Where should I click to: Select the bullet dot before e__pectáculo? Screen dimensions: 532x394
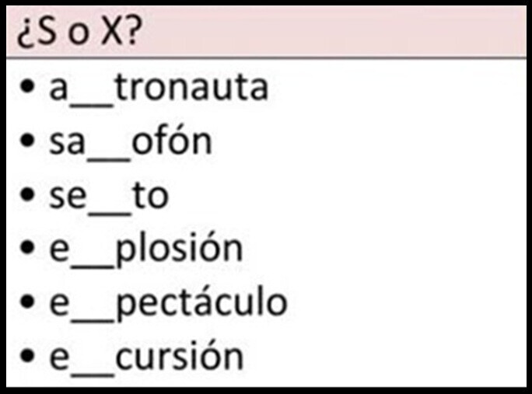(27, 302)
